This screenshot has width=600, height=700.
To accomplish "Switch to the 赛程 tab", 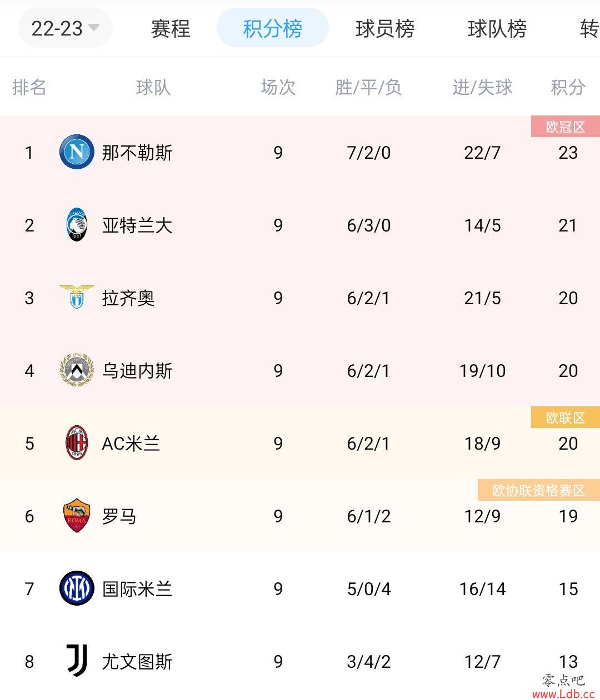I will pos(171,28).
